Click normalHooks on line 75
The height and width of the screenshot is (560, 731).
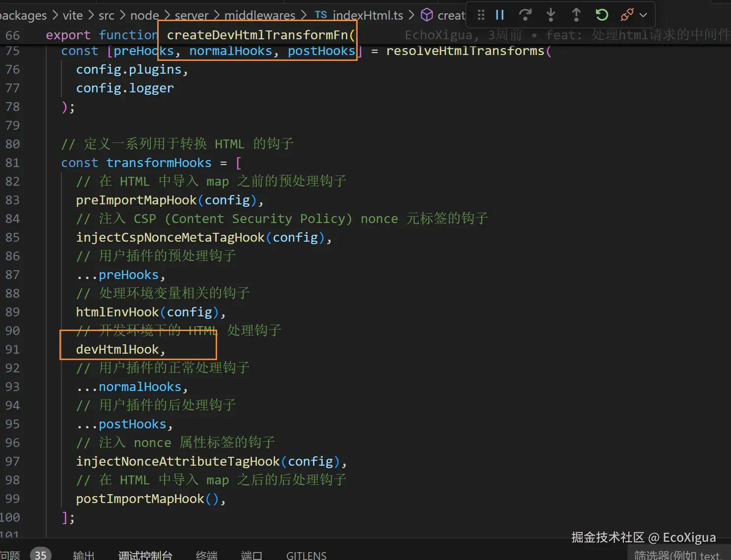tap(230, 51)
